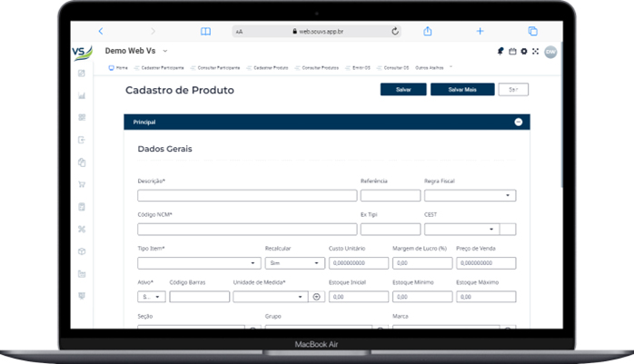The image size is (634, 364).
Task: Open Safari bookmarks book icon
Action: tap(205, 31)
